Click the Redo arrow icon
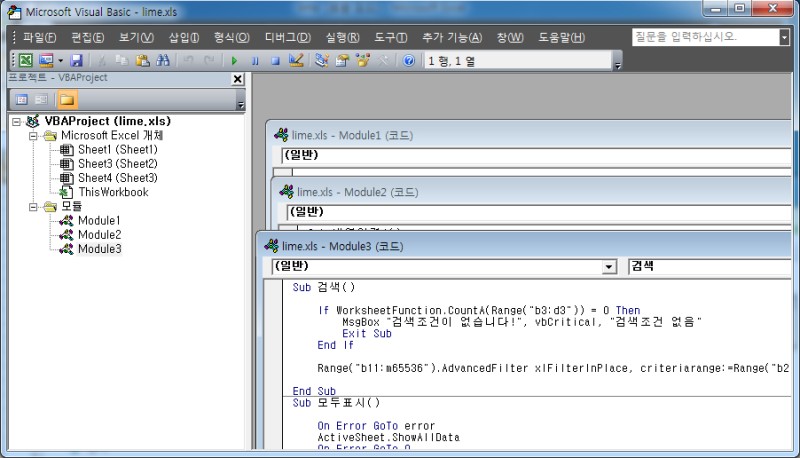 pos(209,61)
